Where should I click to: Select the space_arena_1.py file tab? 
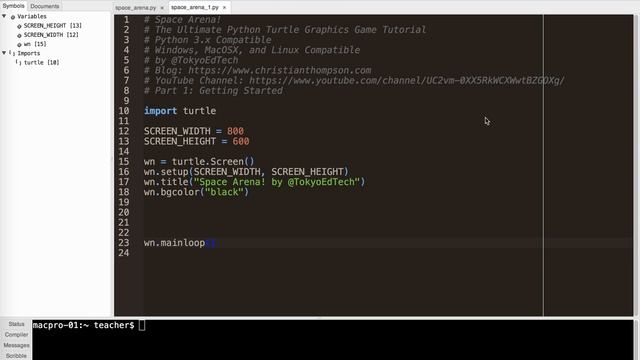pyautogui.click(x=195, y=7)
